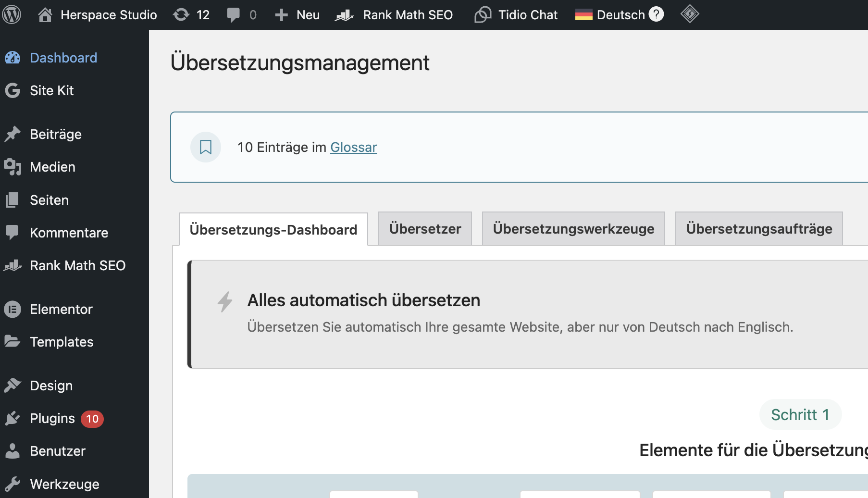Open Werkzeuge menu label
This screenshot has height=498, width=868.
(64, 484)
